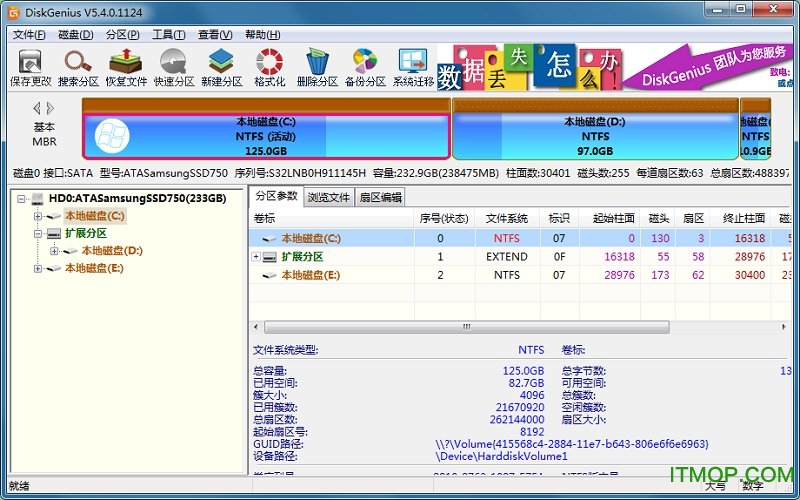
Task: Go to previous disk with left arrow
Action: [37, 108]
